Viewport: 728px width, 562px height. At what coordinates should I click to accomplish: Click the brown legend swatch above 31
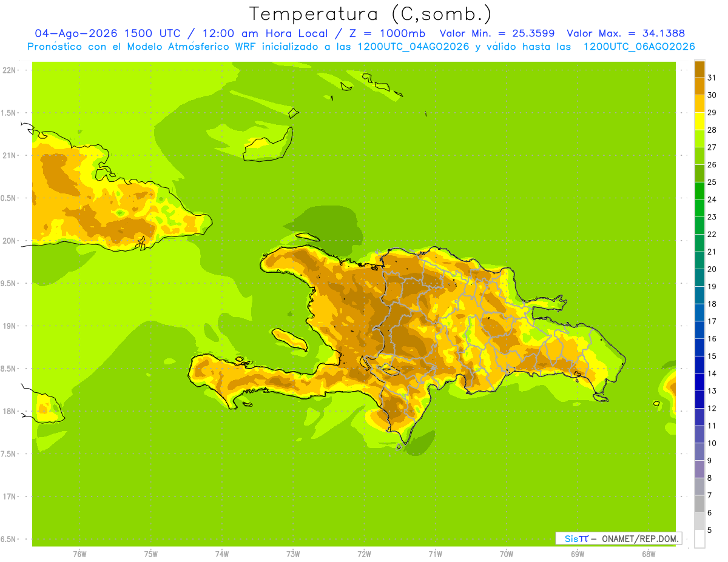699,69
